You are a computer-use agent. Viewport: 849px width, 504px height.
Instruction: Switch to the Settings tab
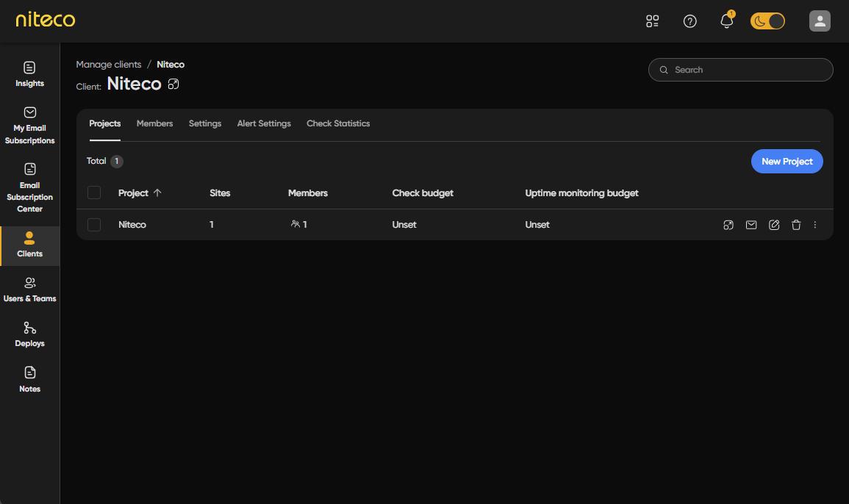[x=204, y=124]
